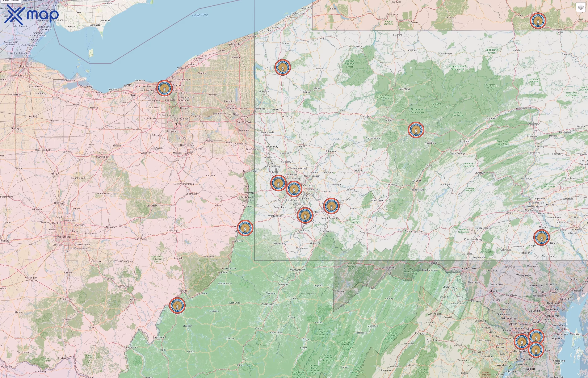Click the Toledo city label
The height and width of the screenshot is (378, 588).
click(24, 66)
